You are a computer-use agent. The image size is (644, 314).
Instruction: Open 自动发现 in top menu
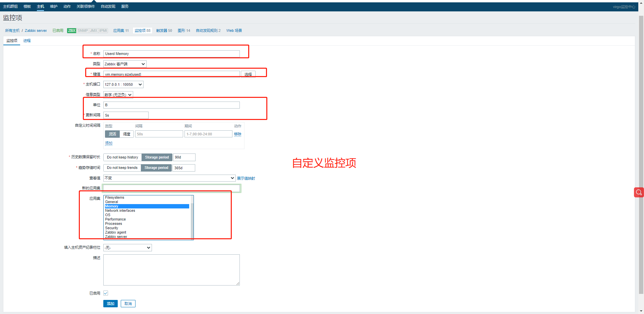point(108,6)
